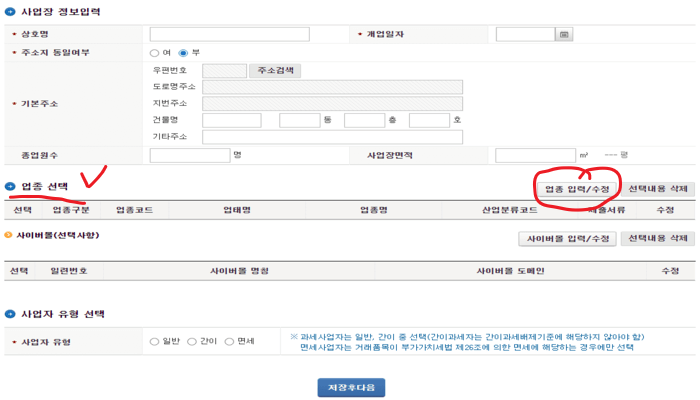Screen dimensions: 700x400
Task: Click the 저장후다음 button
Action: tap(351, 388)
